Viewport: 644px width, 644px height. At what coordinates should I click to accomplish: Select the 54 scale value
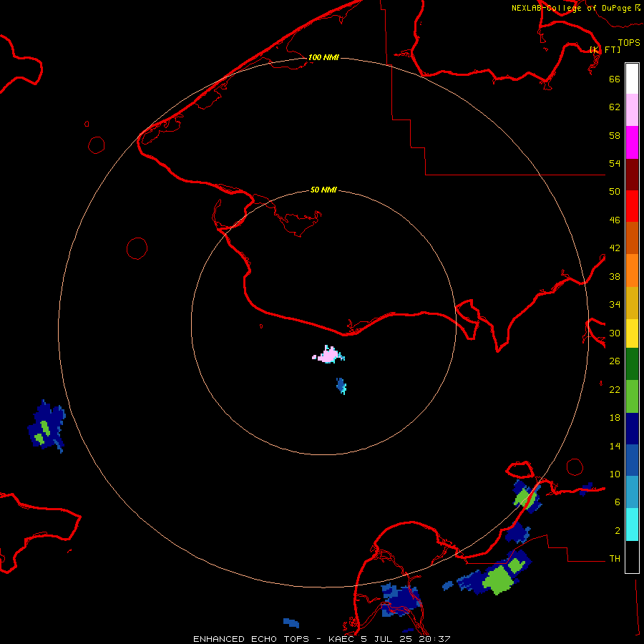[615, 163]
